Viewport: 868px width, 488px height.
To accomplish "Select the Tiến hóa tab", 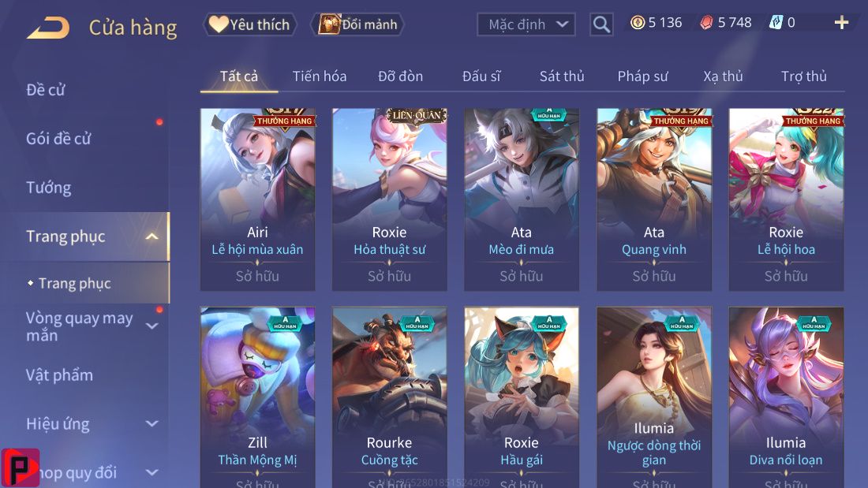I will (x=320, y=76).
